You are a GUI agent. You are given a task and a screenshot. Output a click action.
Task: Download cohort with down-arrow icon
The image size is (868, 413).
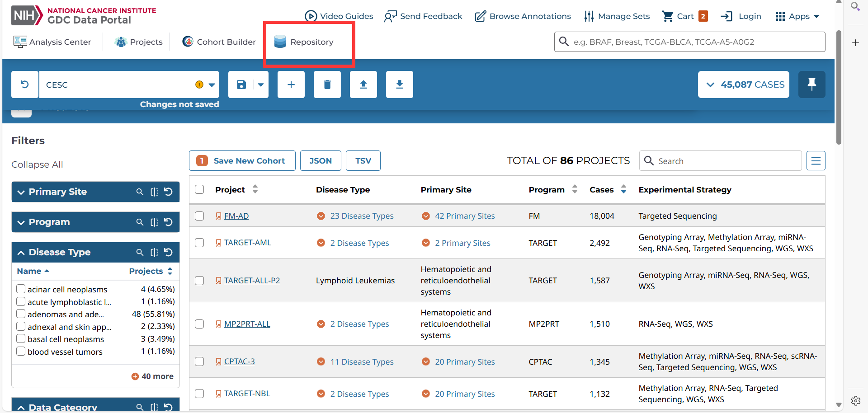(400, 84)
